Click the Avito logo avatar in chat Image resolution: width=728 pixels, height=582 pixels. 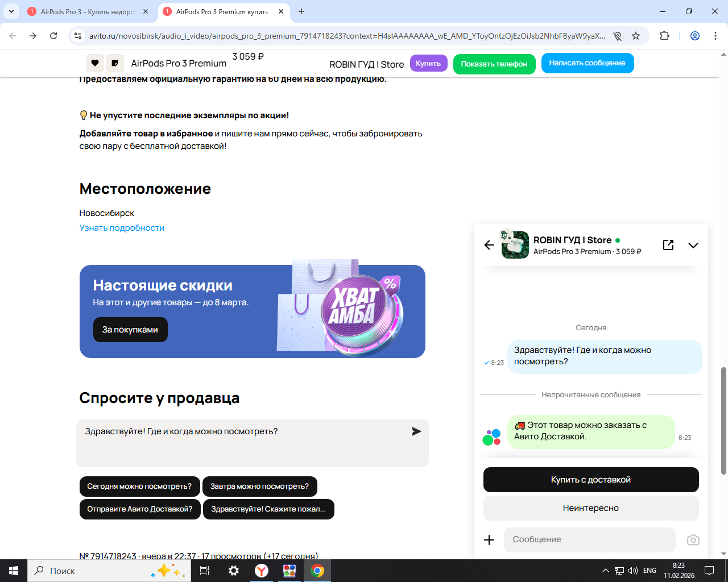tap(491, 437)
